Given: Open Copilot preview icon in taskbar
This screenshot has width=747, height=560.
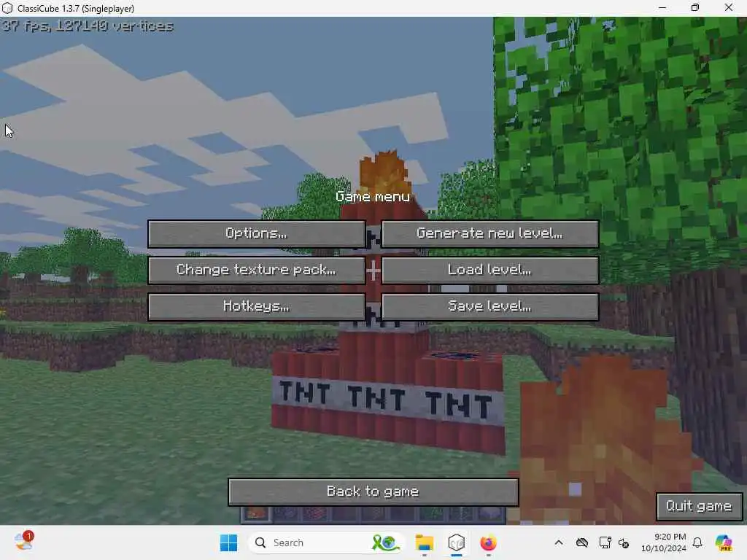Looking at the screenshot, I should 724,542.
